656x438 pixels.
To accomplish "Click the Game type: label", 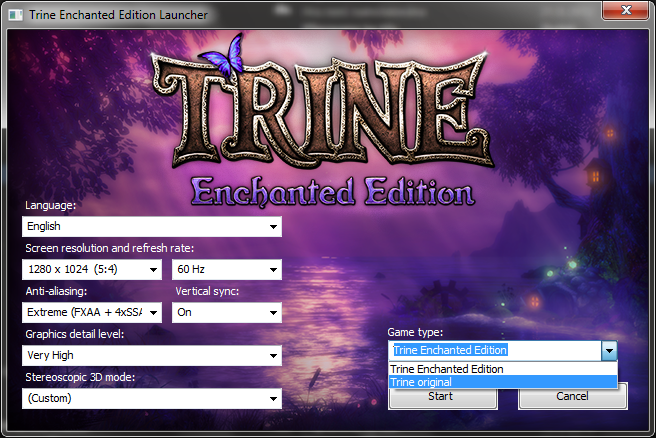I will [415, 333].
